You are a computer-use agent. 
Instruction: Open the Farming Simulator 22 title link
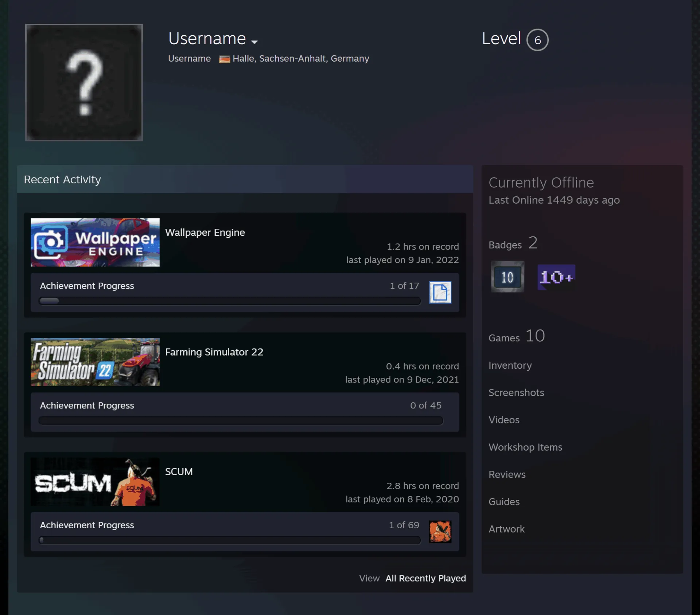click(x=214, y=352)
